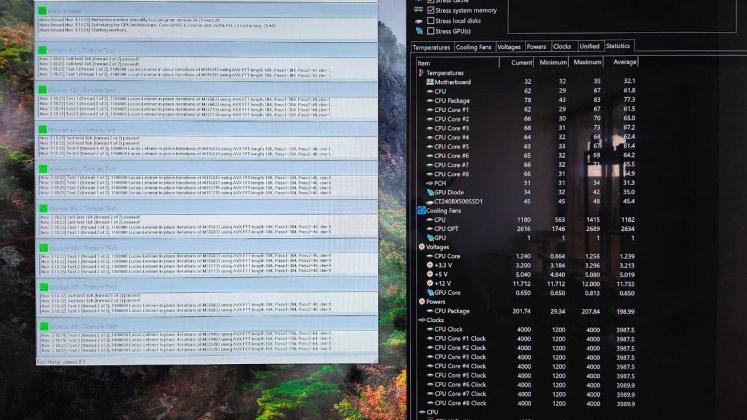The width and height of the screenshot is (747, 420).
Task: Click the GPU Diode sensor icon
Action: [x=429, y=192]
